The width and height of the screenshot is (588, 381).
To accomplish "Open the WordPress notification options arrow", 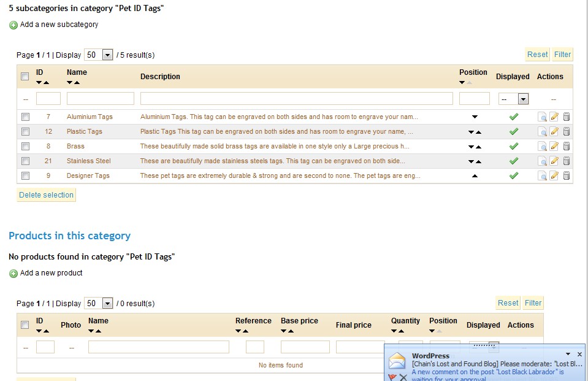I will tap(568, 354).
